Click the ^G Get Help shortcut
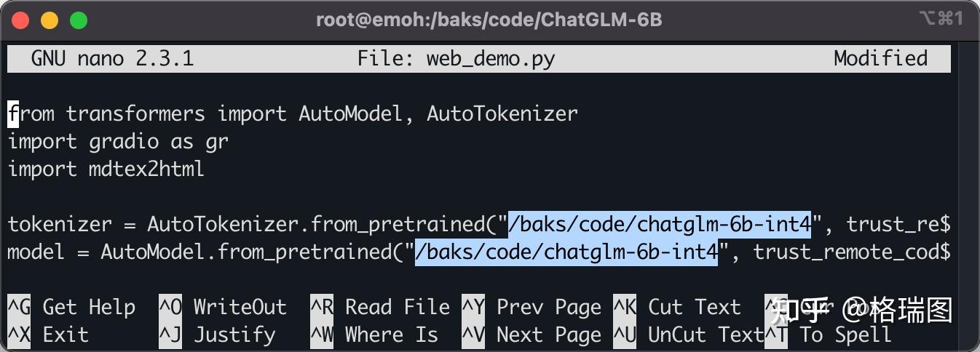This screenshot has width=980, height=352. pyautogui.click(x=71, y=307)
